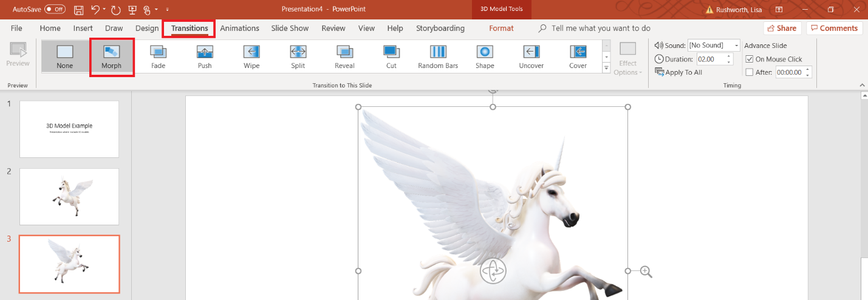The image size is (868, 300).
Task: Apply the Shape transition
Action: pyautogui.click(x=485, y=56)
